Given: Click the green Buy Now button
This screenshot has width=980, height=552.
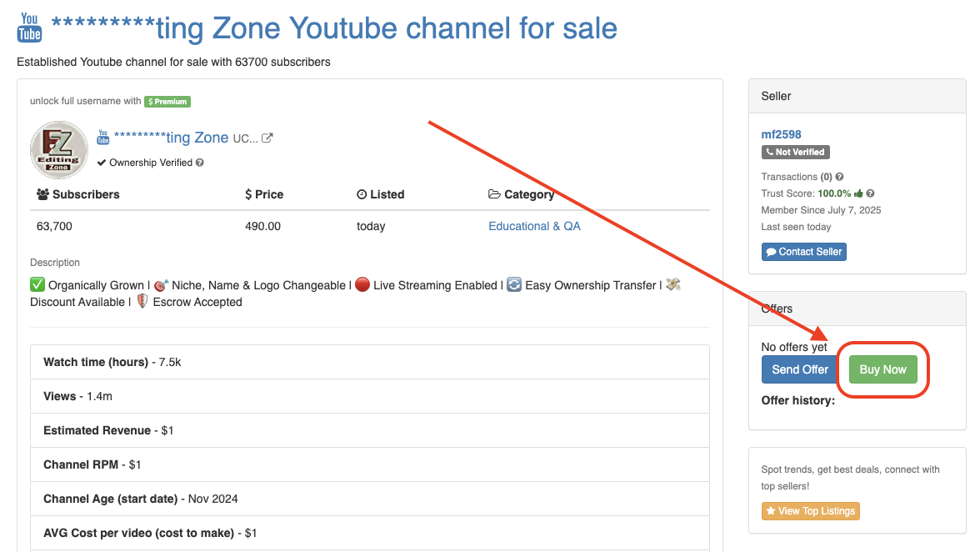Looking at the screenshot, I should point(882,369).
